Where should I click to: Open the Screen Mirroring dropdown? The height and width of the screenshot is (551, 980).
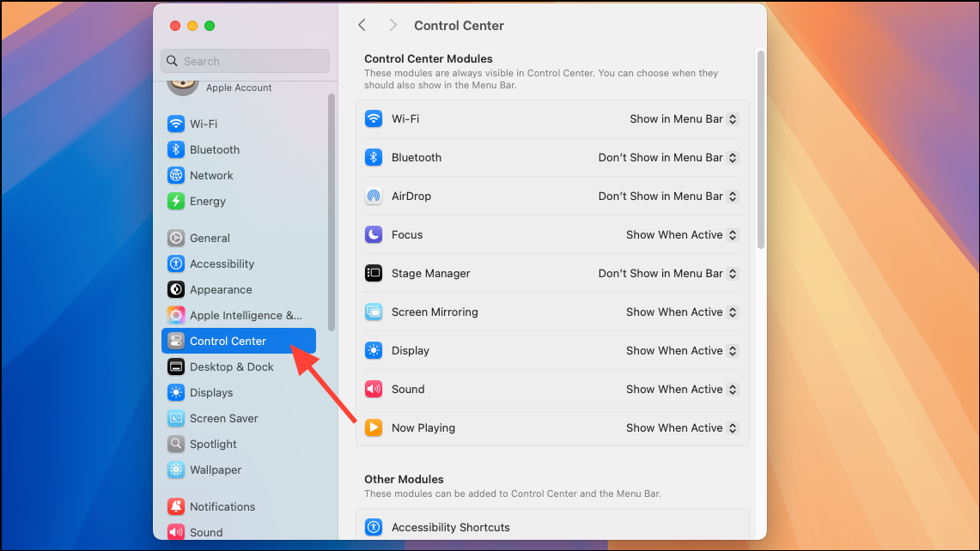(x=682, y=312)
